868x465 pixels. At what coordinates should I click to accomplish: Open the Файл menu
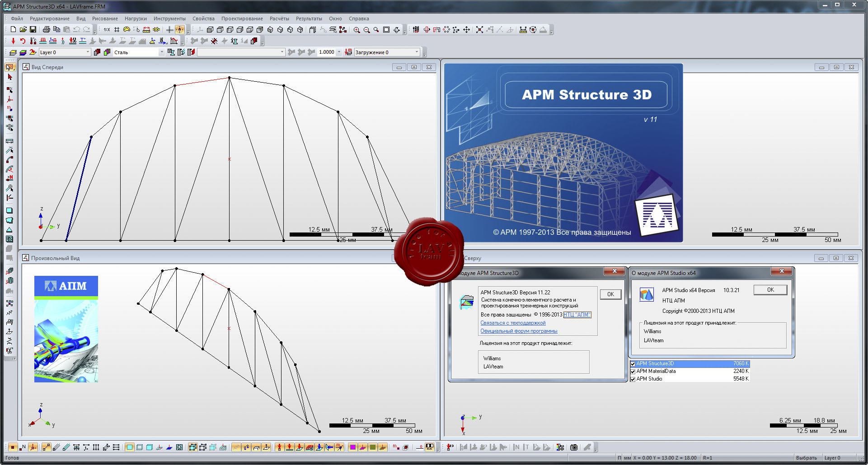(17, 19)
